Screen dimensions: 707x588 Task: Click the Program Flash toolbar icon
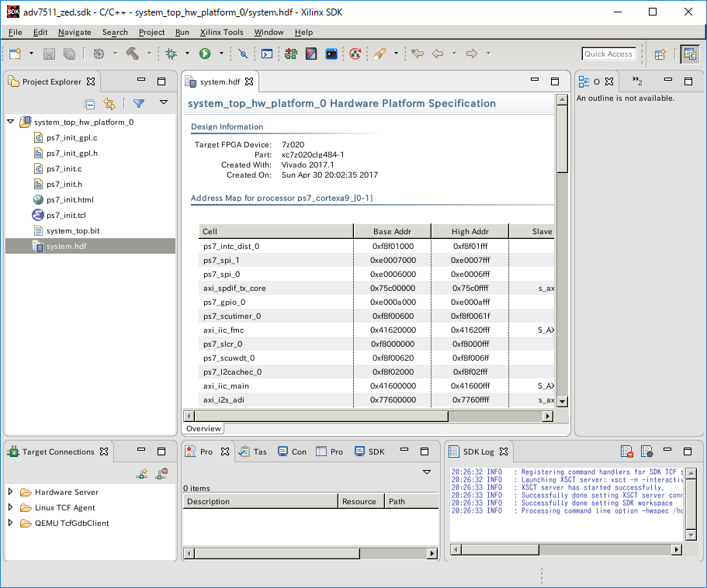[311, 54]
